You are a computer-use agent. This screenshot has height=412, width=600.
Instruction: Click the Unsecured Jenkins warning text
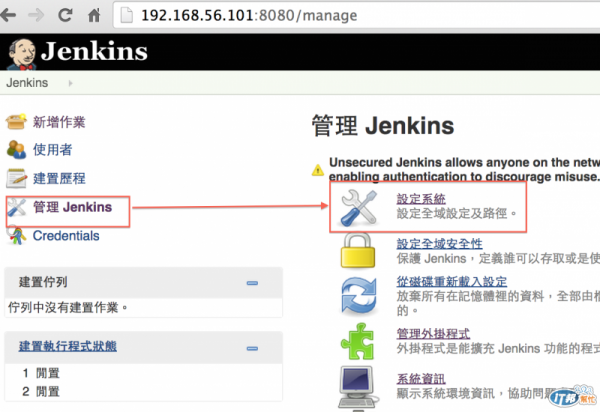click(x=464, y=169)
